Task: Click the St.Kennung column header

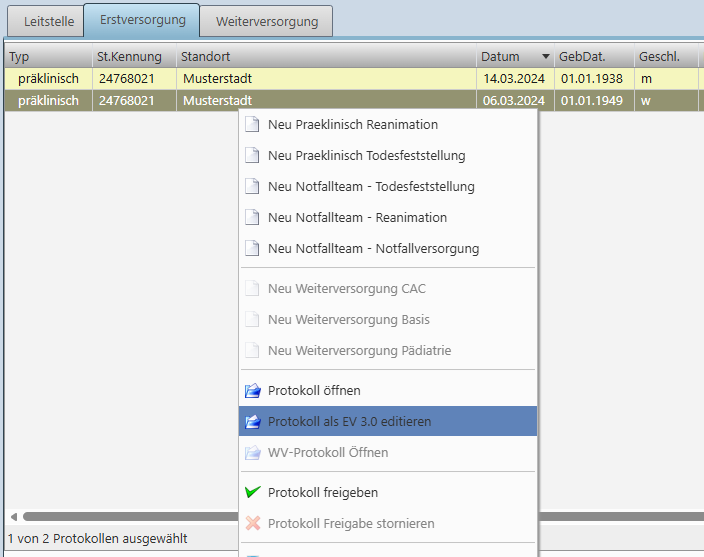Action: coord(133,57)
